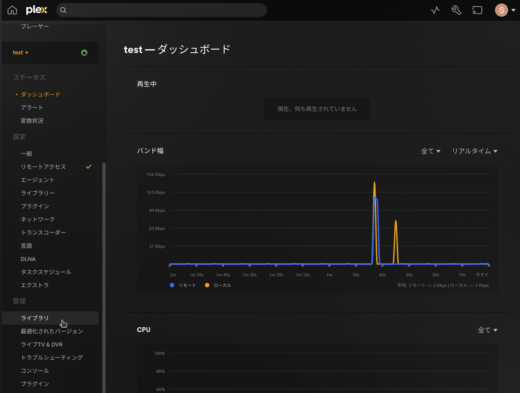Click the CPU heading
Viewport: 520px width, 393px height.
144,330
